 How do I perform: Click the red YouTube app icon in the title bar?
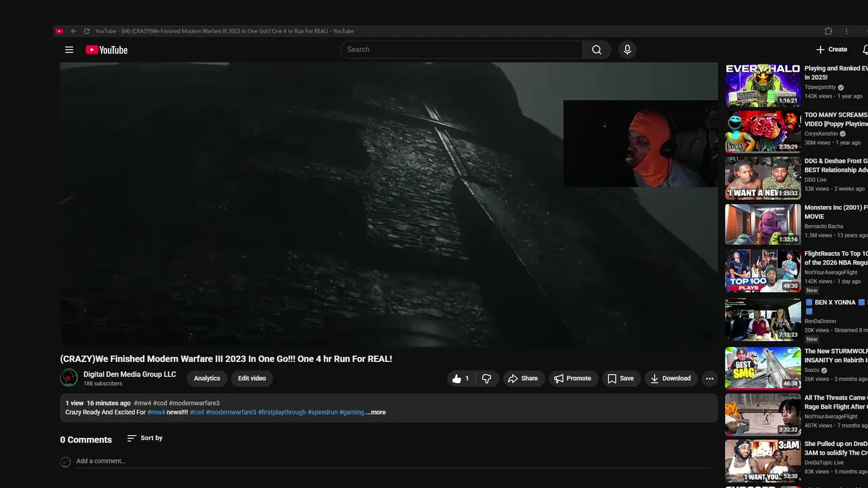tap(60, 31)
